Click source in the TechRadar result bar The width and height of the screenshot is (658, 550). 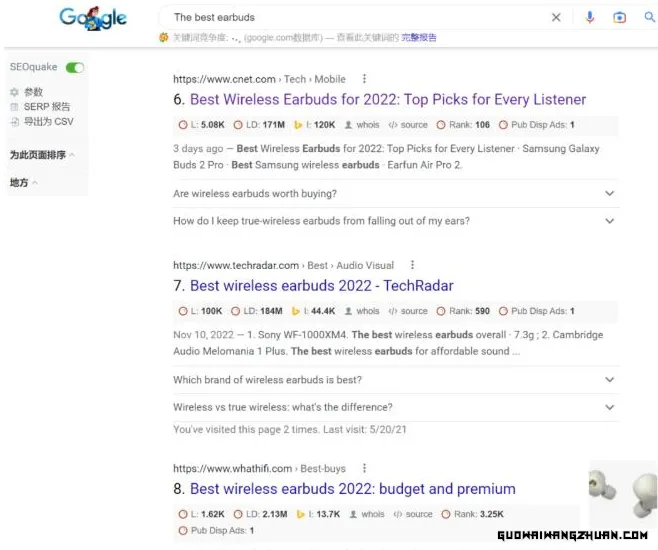pos(408,311)
